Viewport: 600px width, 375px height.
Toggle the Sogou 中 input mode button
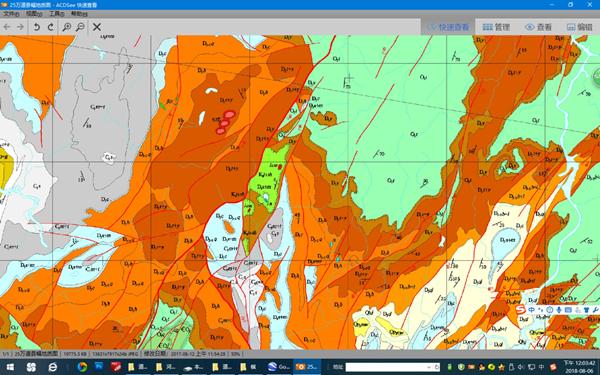click(x=532, y=310)
